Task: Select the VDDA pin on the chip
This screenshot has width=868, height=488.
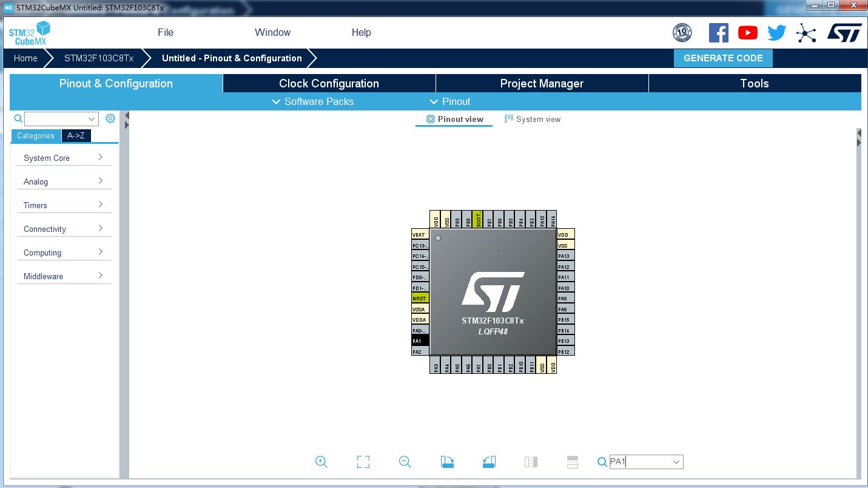Action: [x=420, y=320]
